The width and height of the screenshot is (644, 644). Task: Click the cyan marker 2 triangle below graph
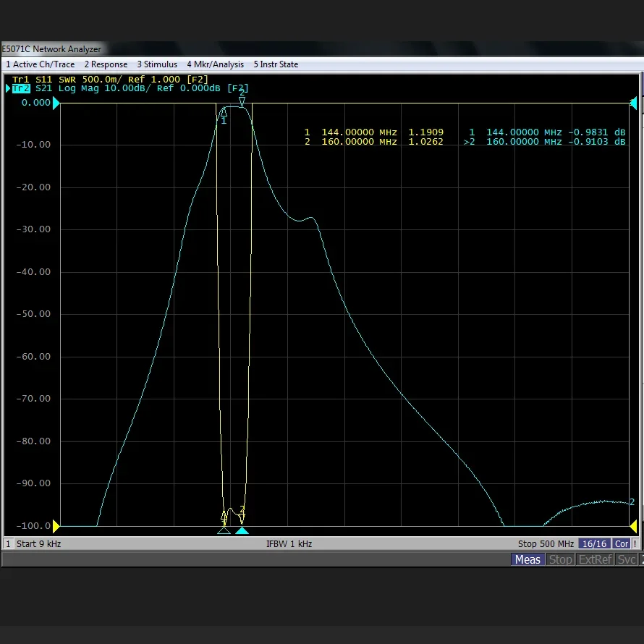click(242, 530)
